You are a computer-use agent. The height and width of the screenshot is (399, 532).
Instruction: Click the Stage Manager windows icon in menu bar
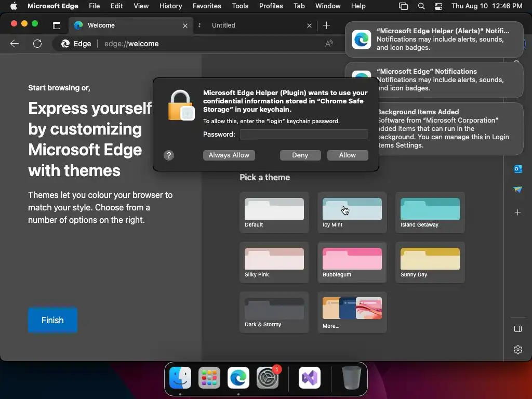[403, 6]
